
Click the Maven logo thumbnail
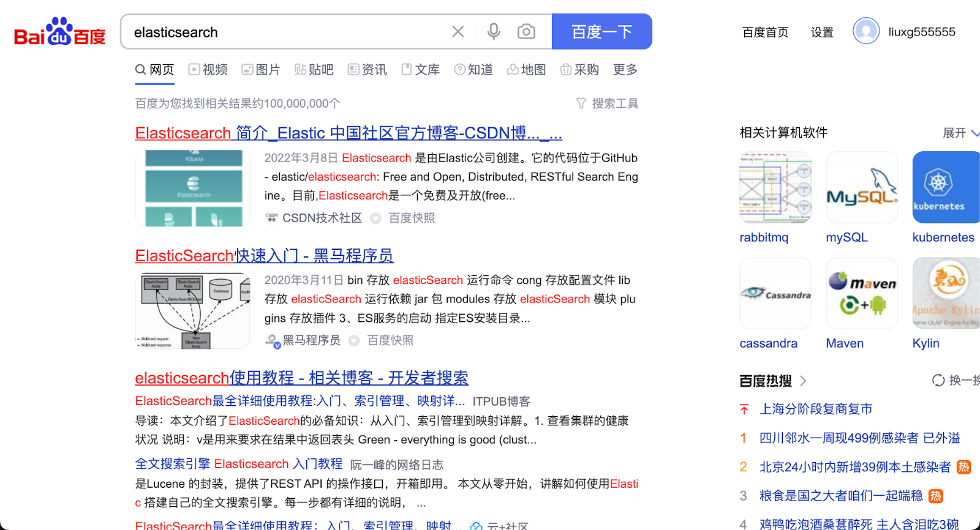862,293
